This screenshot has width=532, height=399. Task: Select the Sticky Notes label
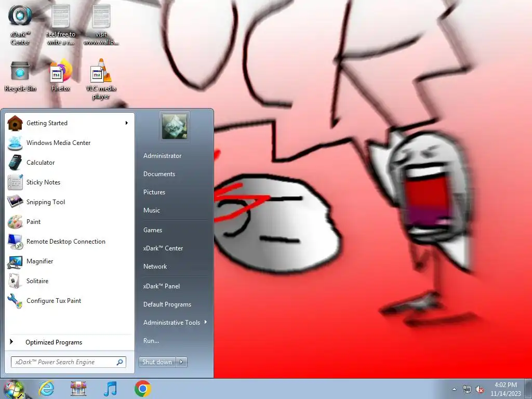pyautogui.click(x=44, y=182)
